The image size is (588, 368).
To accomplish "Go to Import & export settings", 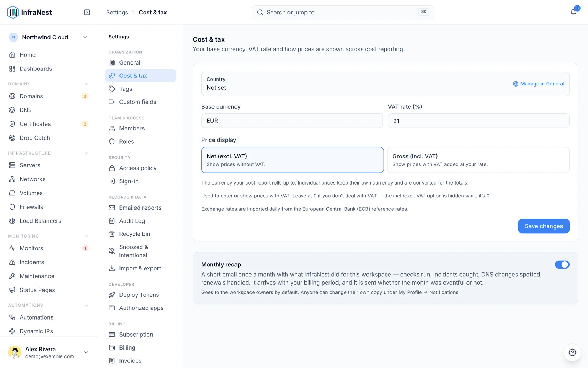I will 140,268.
